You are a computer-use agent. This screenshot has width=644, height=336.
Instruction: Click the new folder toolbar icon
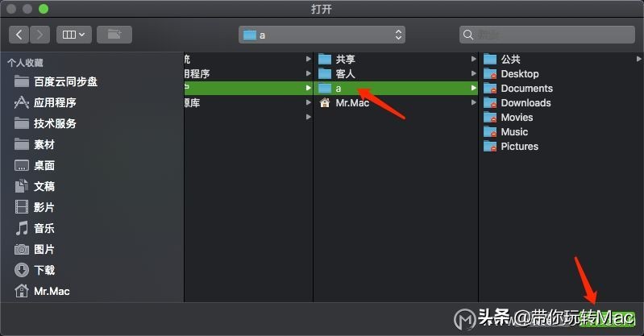pos(114,35)
